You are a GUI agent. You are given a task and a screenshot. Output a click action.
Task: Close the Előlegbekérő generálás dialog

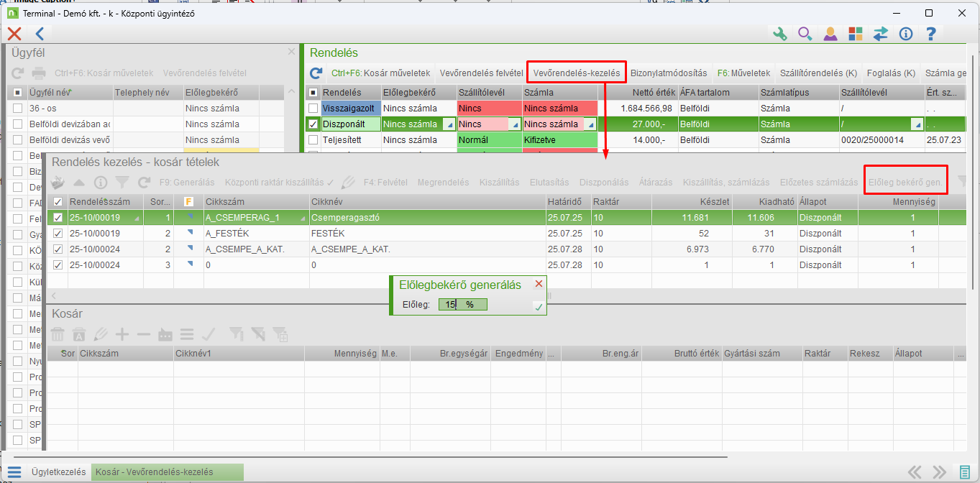[x=539, y=284]
